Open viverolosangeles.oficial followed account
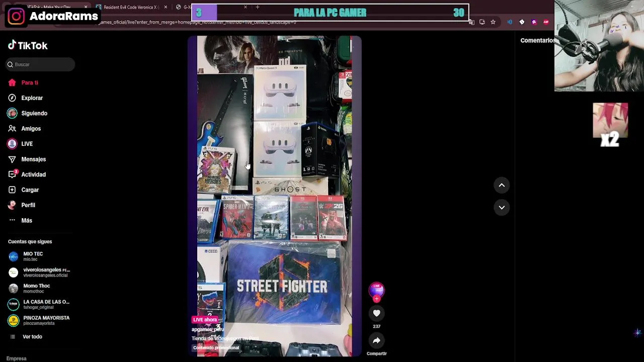This screenshot has height=362, width=644. coord(40,273)
